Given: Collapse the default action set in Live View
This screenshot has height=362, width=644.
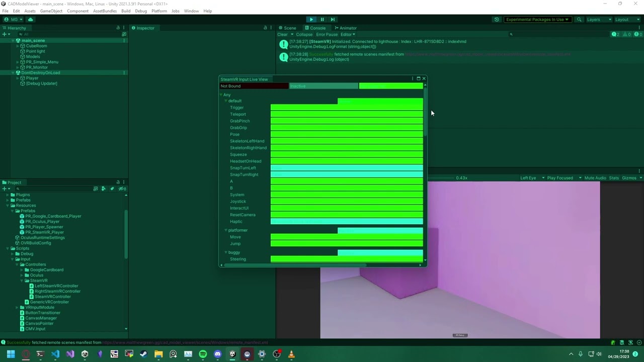Looking at the screenshot, I should click(226, 101).
